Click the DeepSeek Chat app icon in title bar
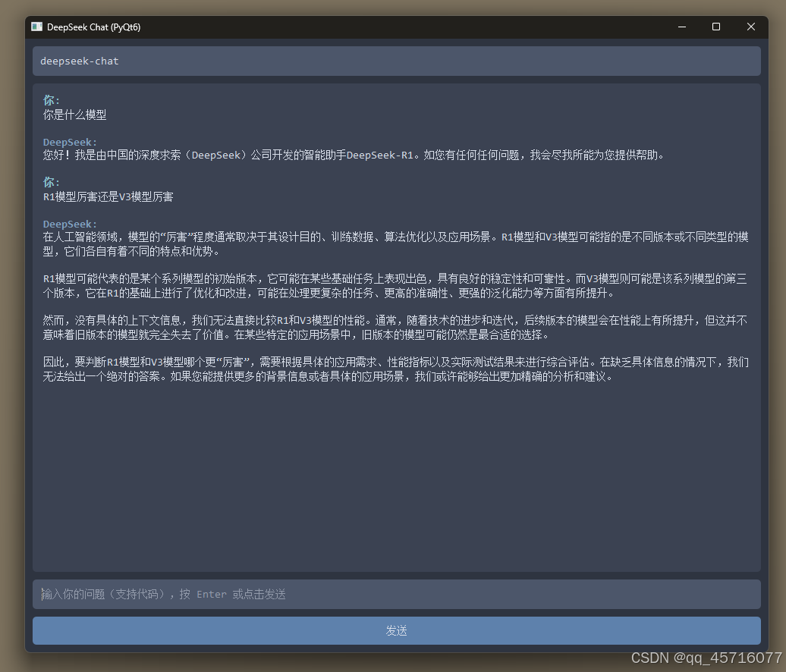 [36, 27]
